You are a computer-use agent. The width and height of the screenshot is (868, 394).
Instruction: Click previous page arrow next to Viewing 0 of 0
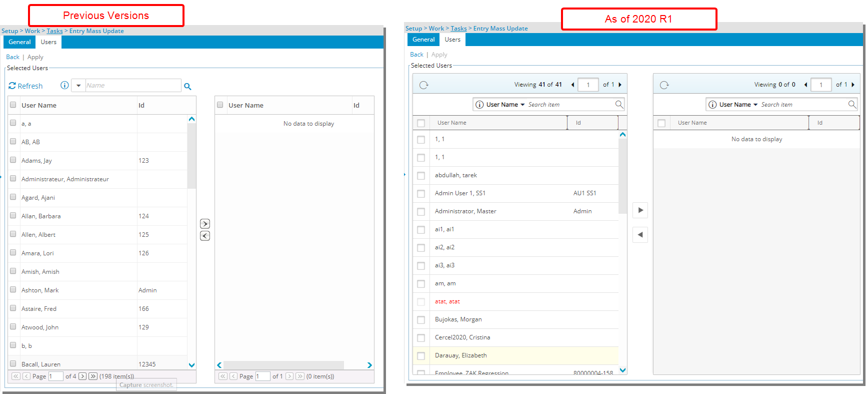pyautogui.click(x=805, y=85)
